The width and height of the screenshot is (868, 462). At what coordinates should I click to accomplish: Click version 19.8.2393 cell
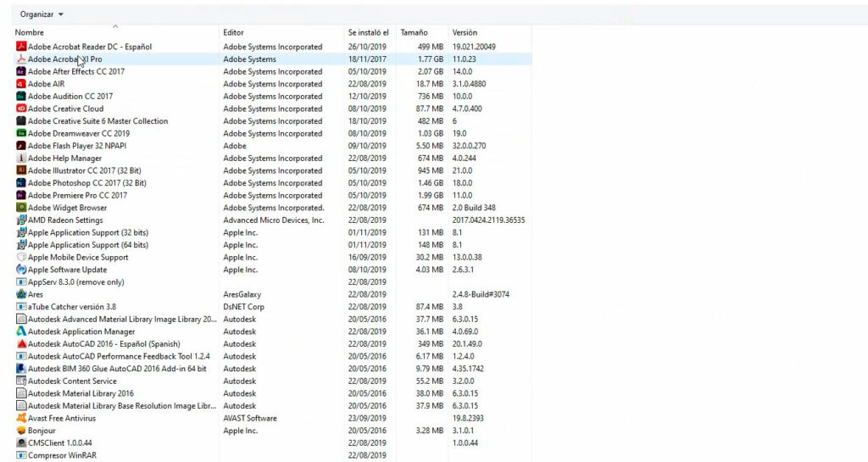[x=468, y=418]
